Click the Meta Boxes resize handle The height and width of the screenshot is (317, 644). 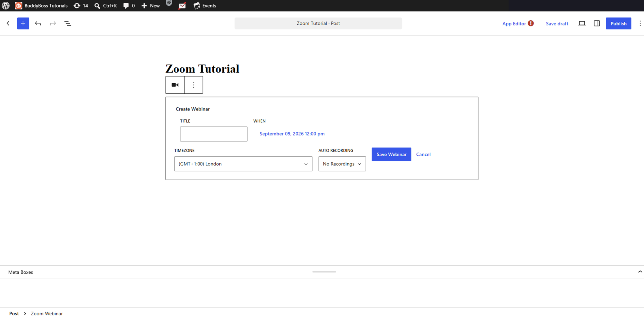click(x=324, y=272)
